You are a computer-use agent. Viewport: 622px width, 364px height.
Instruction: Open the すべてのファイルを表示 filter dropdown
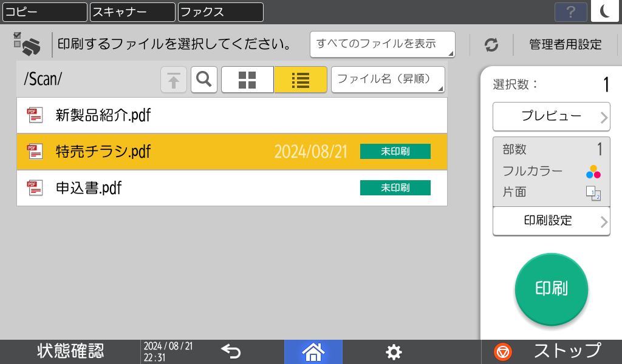(x=382, y=44)
